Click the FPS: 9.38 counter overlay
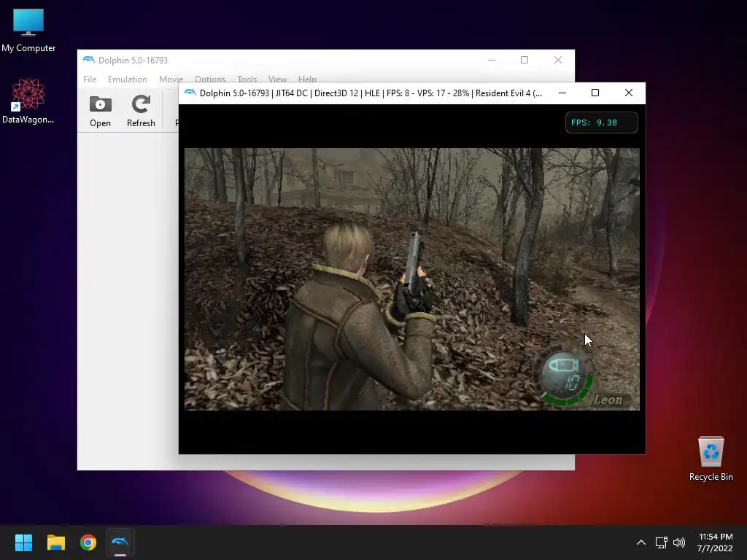Image resolution: width=747 pixels, height=560 pixels. pos(601,122)
